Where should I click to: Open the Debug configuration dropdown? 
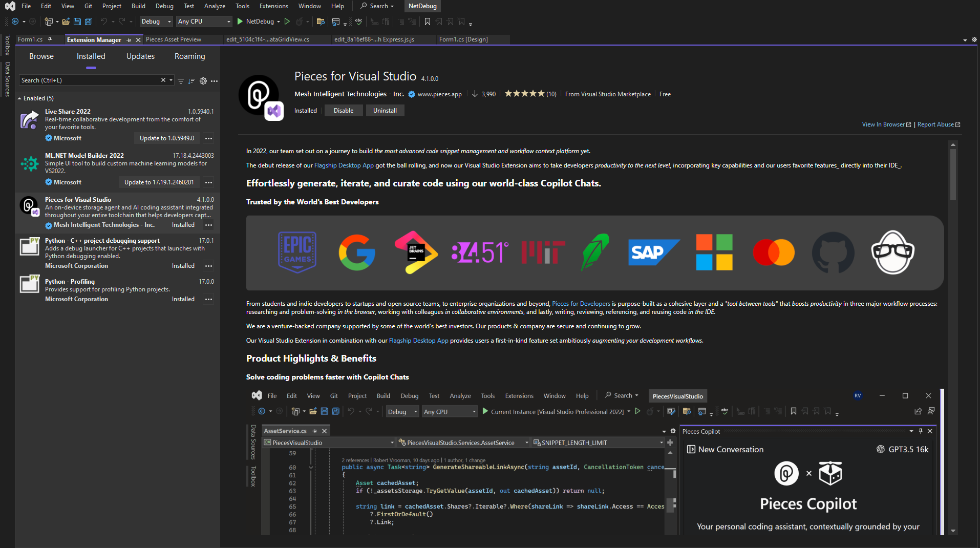156,22
